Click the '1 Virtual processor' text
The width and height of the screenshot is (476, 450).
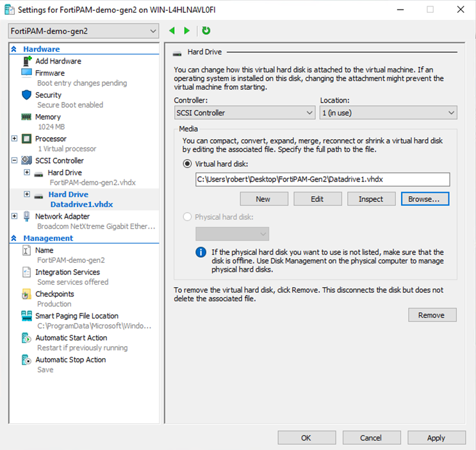point(67,149)
